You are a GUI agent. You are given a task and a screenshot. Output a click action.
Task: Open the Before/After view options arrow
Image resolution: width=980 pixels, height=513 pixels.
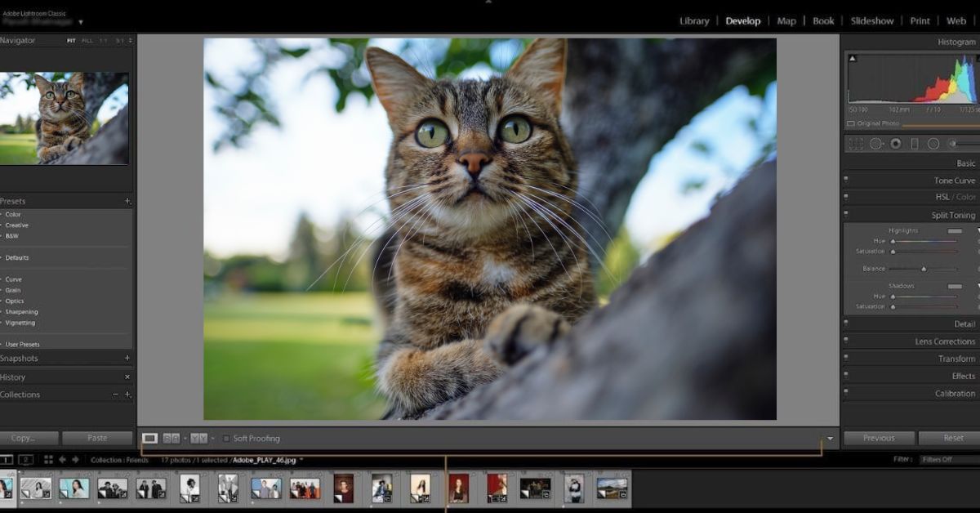click(x=212, y=439)
